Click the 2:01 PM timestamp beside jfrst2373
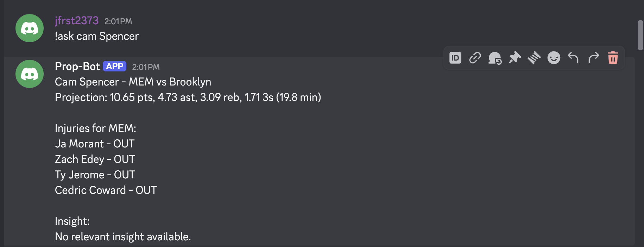Viewport: 644px width, 247px height. point(118,21)
